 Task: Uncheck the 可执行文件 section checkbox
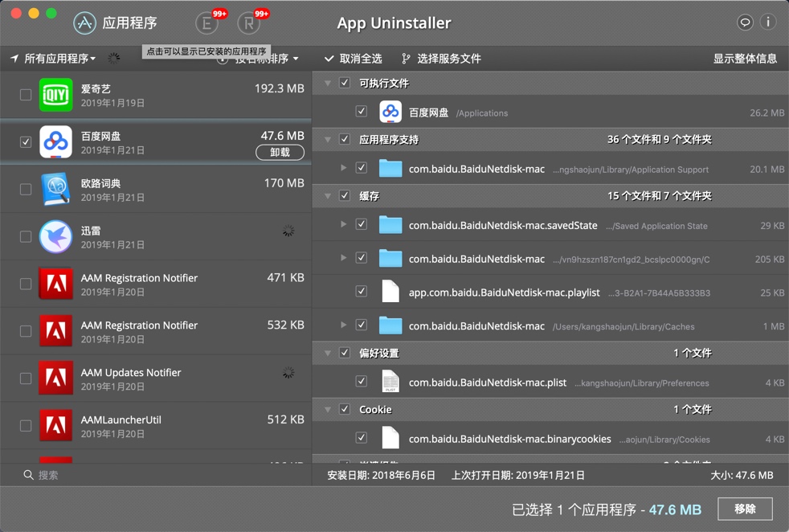click(x=345, y=82)
